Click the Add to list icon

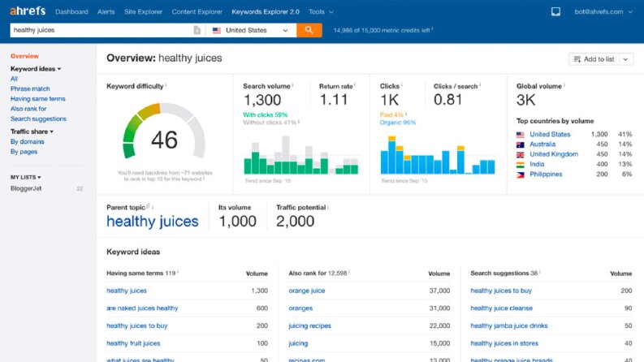[577, 59]
